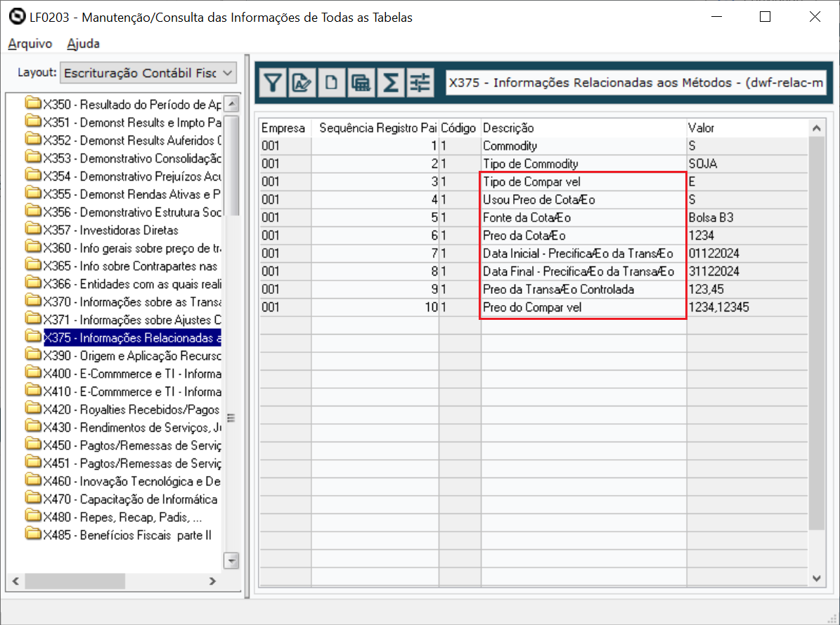Select X410 - E-Commmerce e TI item
The image size is (840, 625).
(131, 392)
